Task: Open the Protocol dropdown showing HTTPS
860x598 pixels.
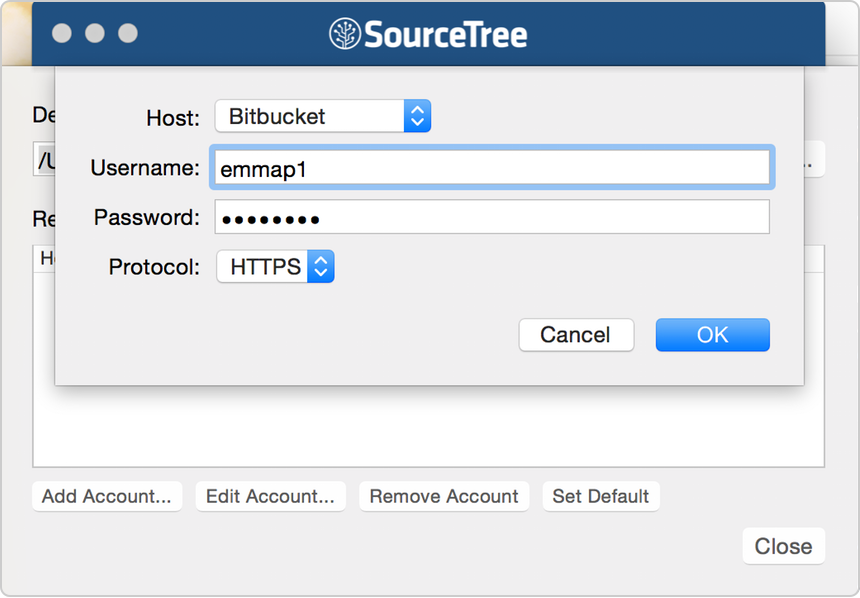Action: click(275, 267)
